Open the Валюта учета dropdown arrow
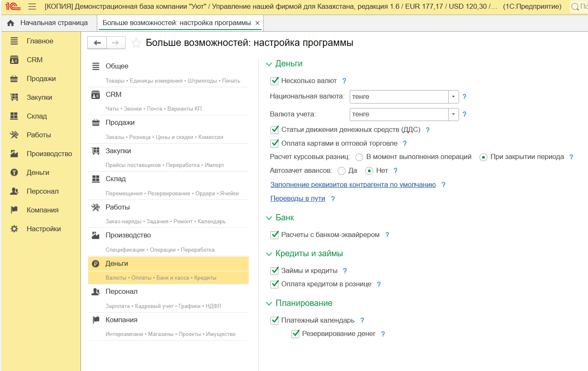Image resolution: width=588 pixels, height=371 pixels. pos(453,114)
